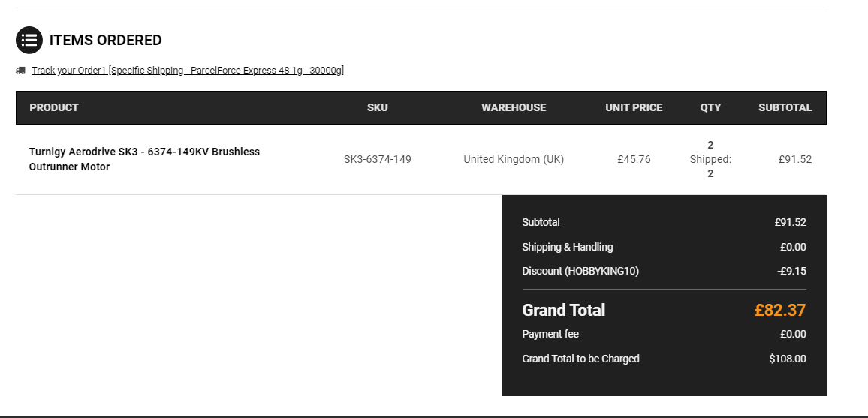Click the WAREHOUSE column header
Screen dimensions: 868x418
click(514, 107)
